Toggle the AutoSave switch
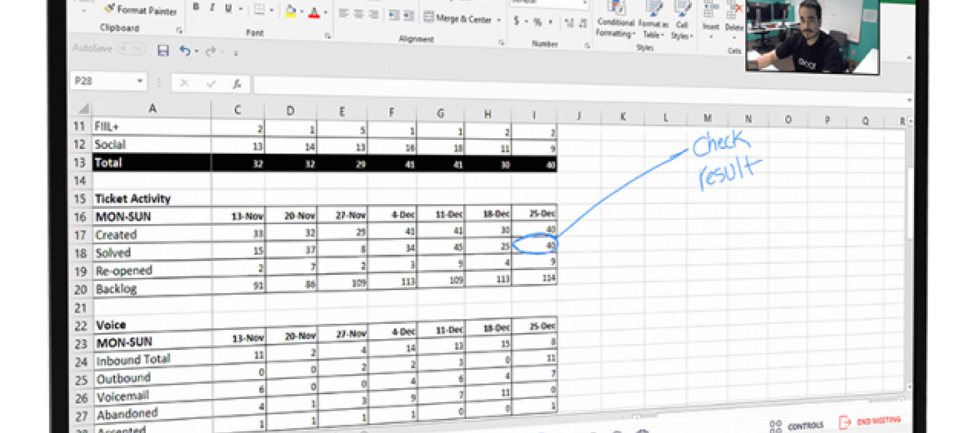980x433 pixels. point(131,49)
